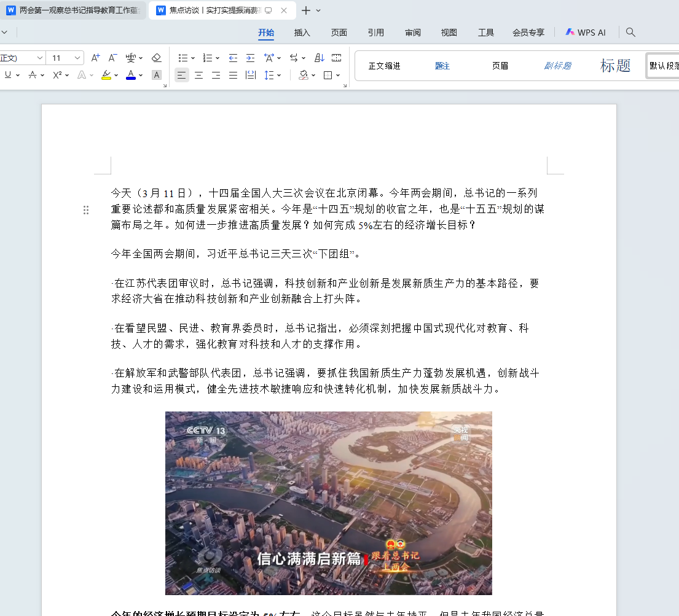
Task: Open highlight color dropdown arrow
Action: 117,76
